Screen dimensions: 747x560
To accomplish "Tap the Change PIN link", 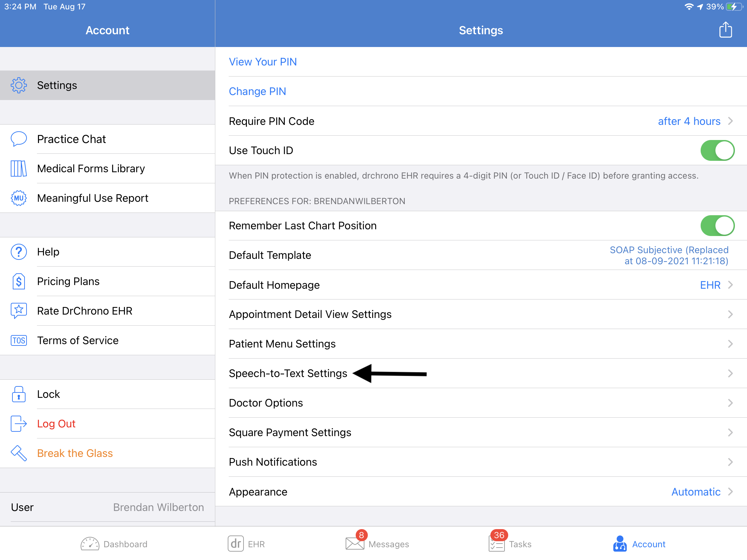I will [257, 91].
